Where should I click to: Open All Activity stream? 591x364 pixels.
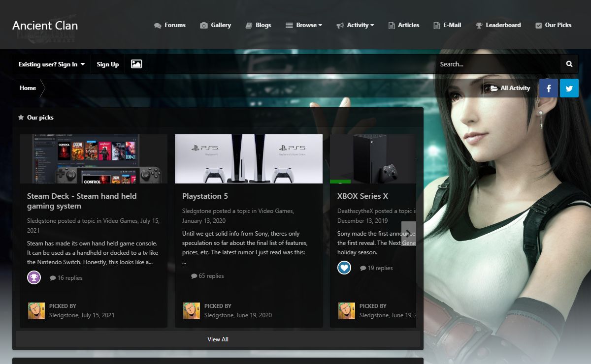pyautogui.click(x=510, y=88)
